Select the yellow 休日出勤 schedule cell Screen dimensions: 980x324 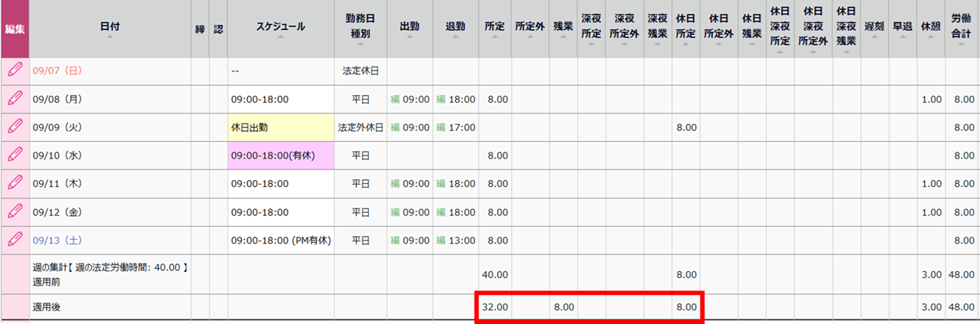tap(280, 127)
